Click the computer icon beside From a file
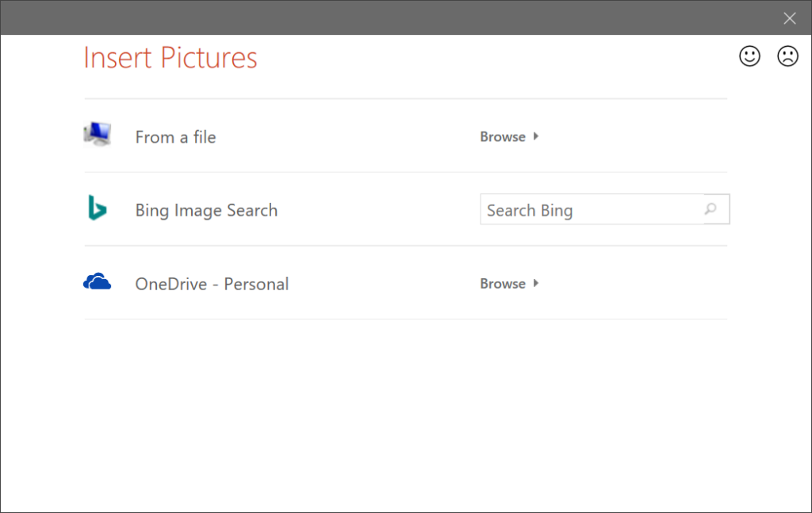Image resolution: width=812 pixels, height=513 pixels. click(x=98, y=135)
